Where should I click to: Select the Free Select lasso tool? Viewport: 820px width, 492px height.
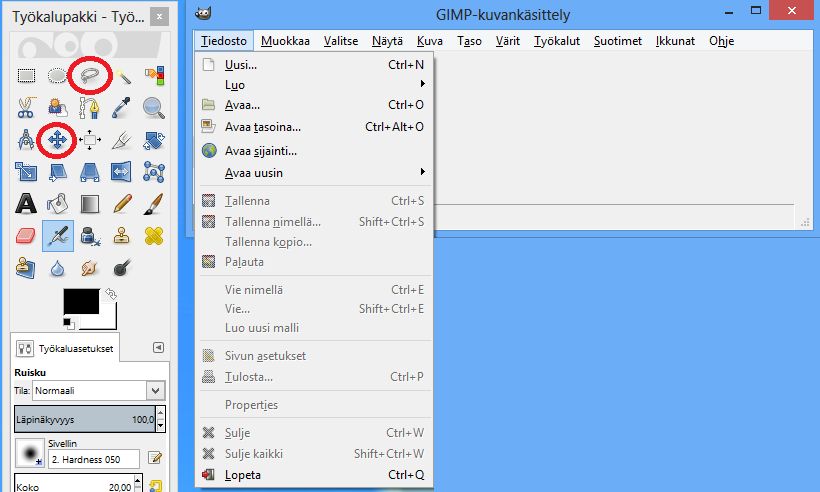90,75
